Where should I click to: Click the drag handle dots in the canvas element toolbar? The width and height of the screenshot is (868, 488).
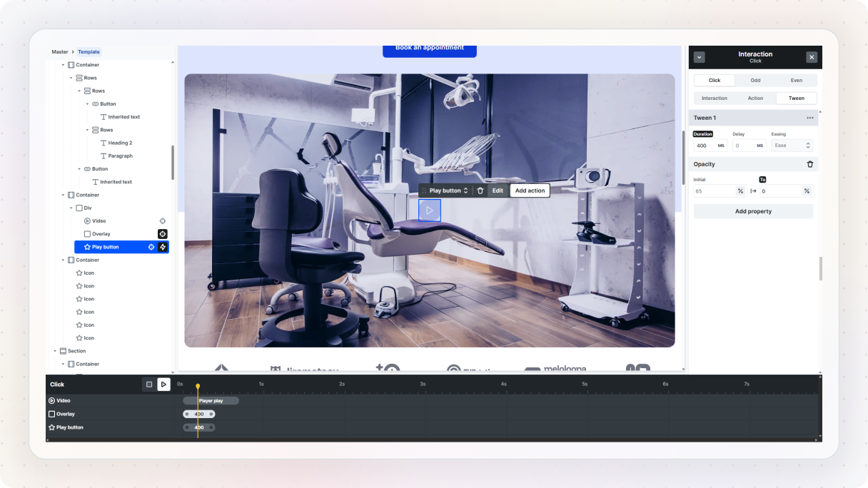coord(424,190)
